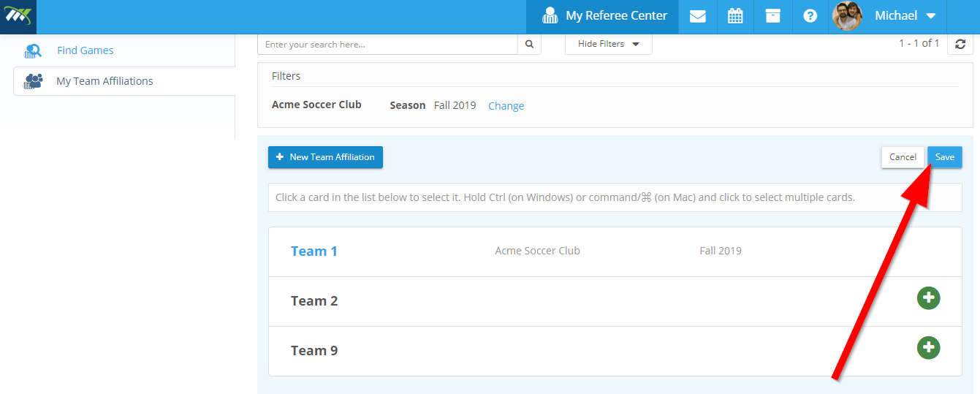
Task: Go to Find Games in sidebar
Action: click(85, 50)
